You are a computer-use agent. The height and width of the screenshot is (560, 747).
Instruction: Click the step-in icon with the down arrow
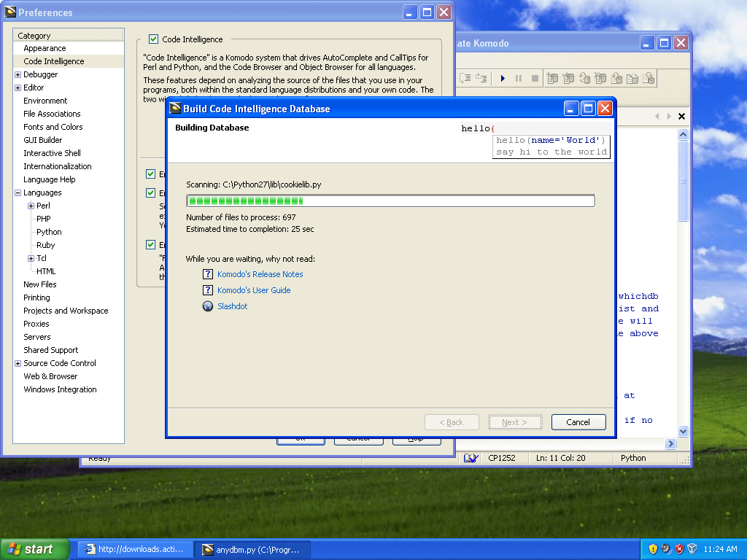pos(465,78)
